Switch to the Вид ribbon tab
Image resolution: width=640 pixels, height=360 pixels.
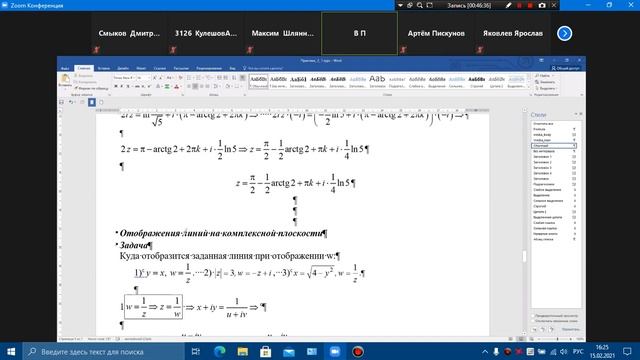point(233,69)
